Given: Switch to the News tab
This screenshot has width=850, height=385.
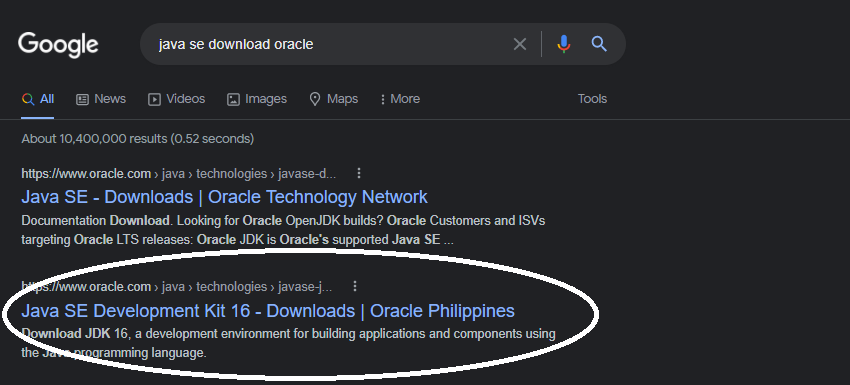Looking at the screenshot, I should tap(101, 99).
